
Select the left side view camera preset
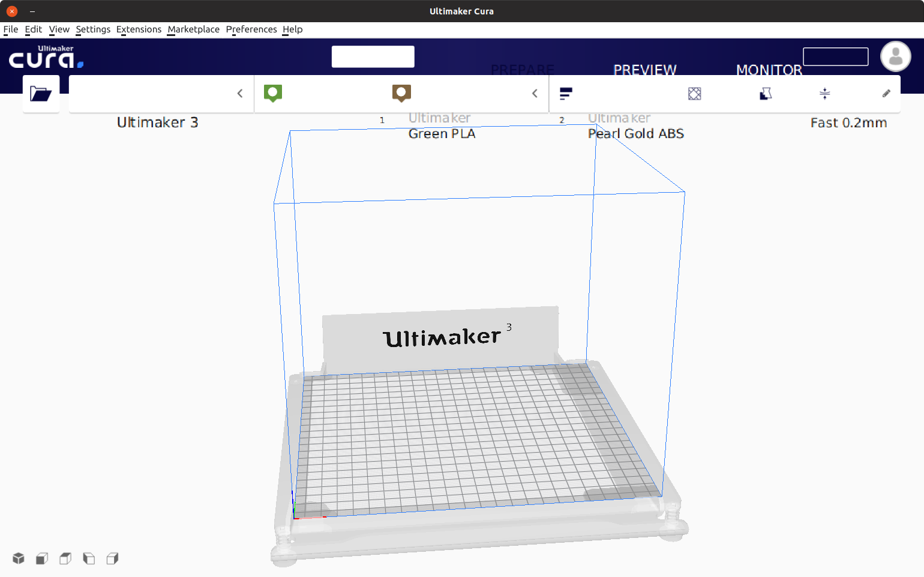click(x=88, y=558)
